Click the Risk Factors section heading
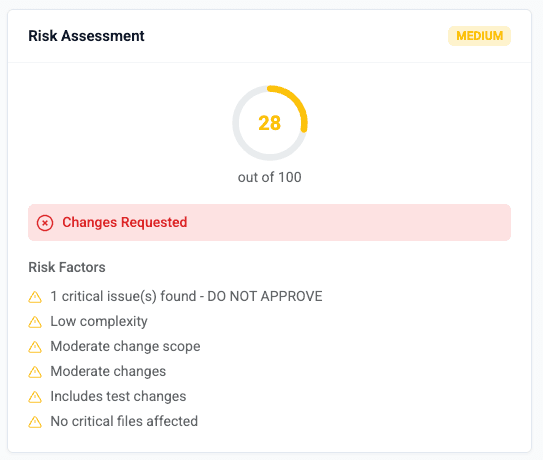This screenshot has width=543, height=460. [x=67, y=267]
